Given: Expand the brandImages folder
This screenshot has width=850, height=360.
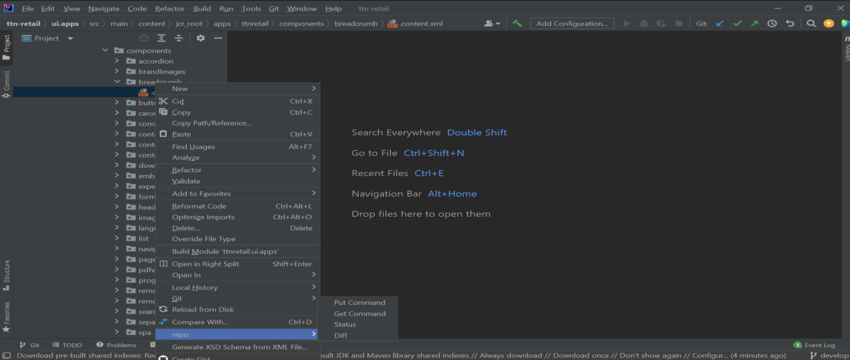Looking at the screenshot, I should pos(117,71).
